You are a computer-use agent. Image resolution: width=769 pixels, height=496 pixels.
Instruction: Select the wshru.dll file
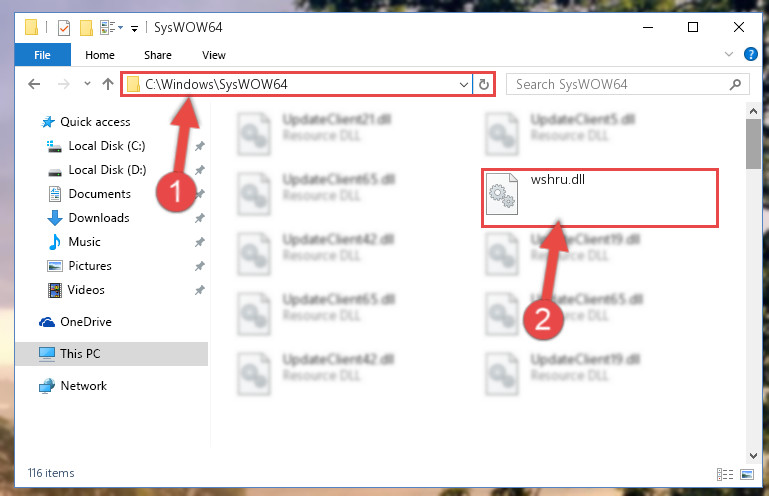point(600,198)
